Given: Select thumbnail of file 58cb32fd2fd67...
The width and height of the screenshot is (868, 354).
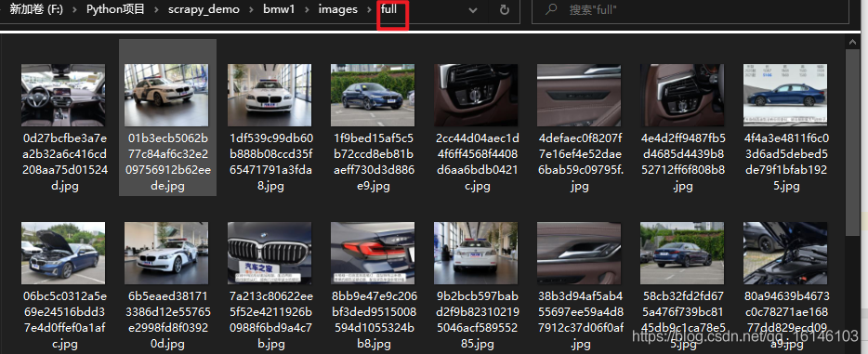Looking at the screenshot, I should coord(682,254).
